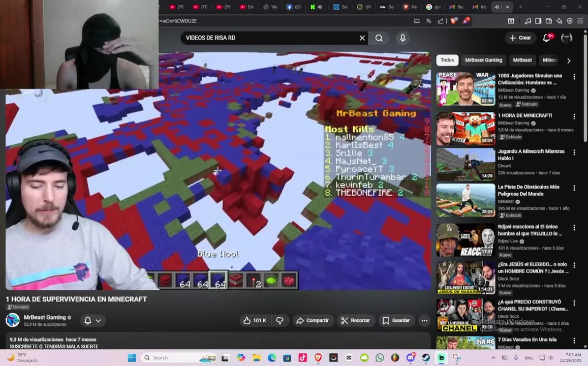The height and width of the screenshot is (366, 588).
Task: Switch to the Facebook browser tab
Action: (295, 7)
